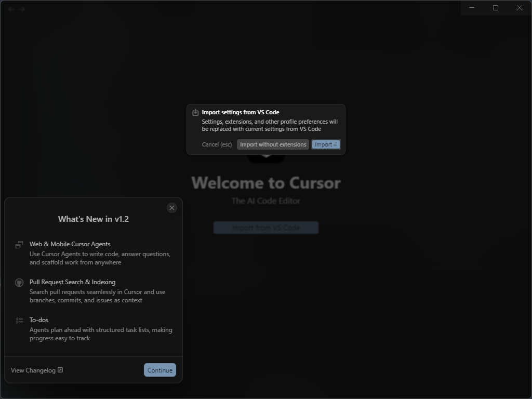Click the back navigation arrow
The height and width of the screenshot is (399, 532).
pos(11,9)
